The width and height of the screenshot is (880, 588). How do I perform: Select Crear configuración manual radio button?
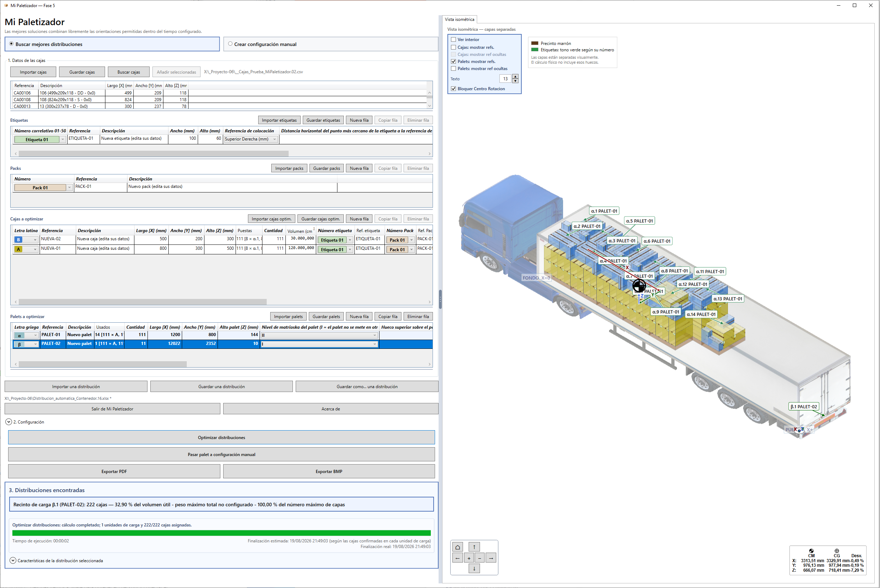tap(230, 44)
